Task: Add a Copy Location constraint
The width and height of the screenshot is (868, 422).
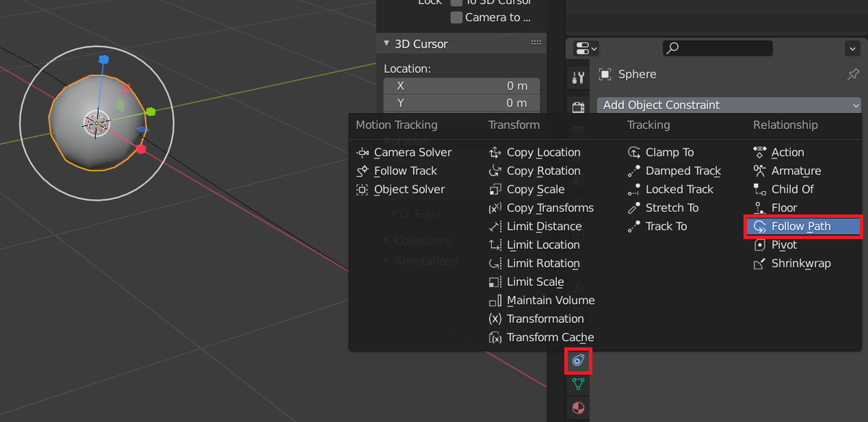Action: (535, 152)
